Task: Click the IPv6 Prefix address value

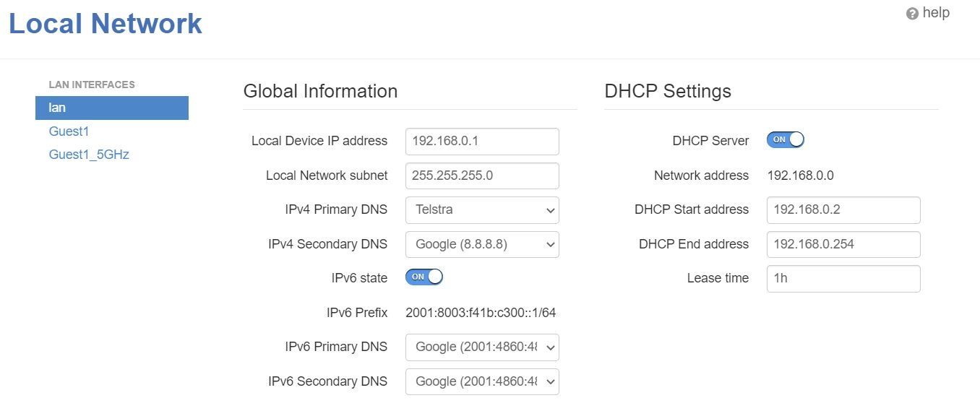Action: click(x=481, y=313)
